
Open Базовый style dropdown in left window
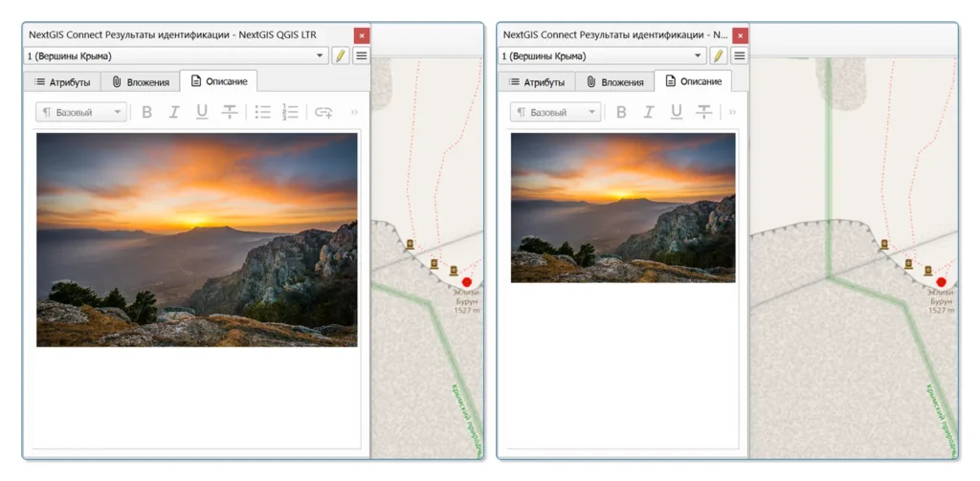point(81,113)
